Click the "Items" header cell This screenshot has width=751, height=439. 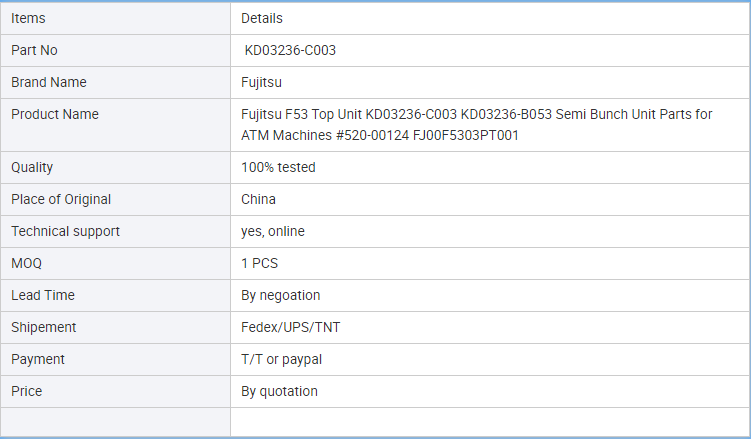[28, 18]
